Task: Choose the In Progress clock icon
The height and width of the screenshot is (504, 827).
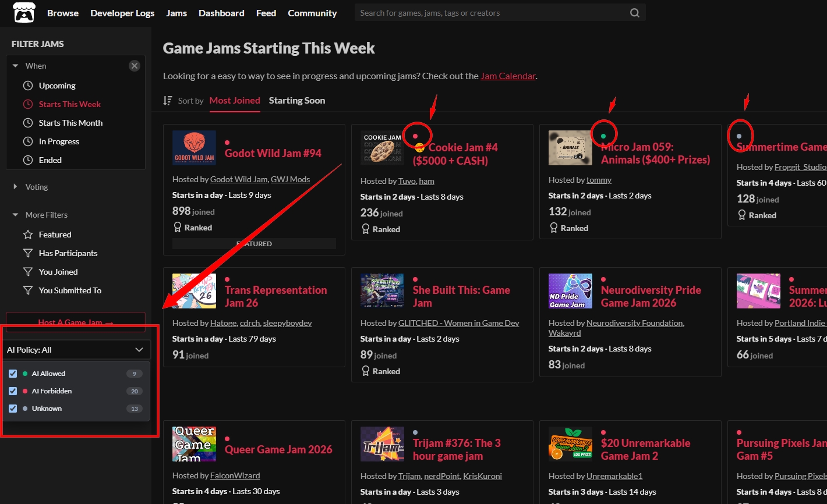Action: point(28,141)
